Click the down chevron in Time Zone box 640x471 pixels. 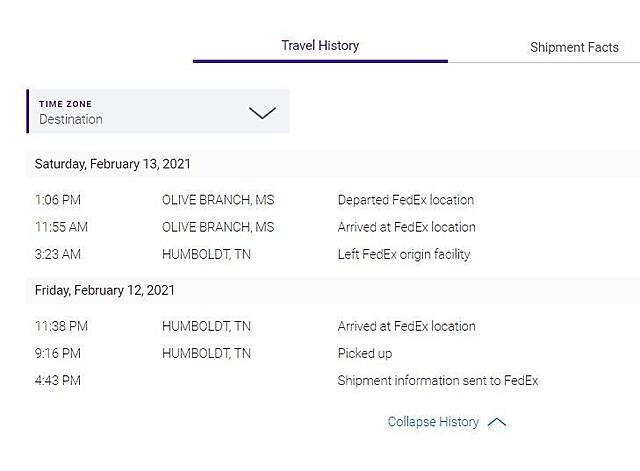(x=262, y=112)
